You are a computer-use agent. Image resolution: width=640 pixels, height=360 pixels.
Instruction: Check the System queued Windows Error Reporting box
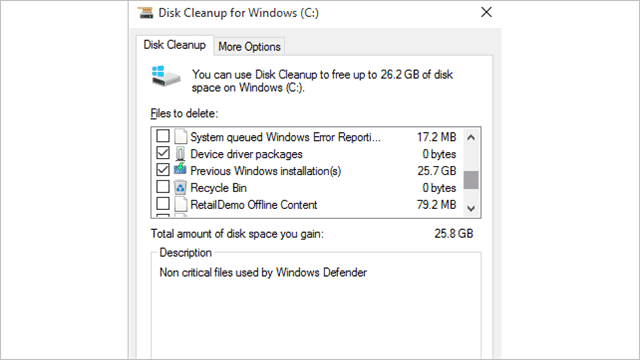tap(163, 136)
